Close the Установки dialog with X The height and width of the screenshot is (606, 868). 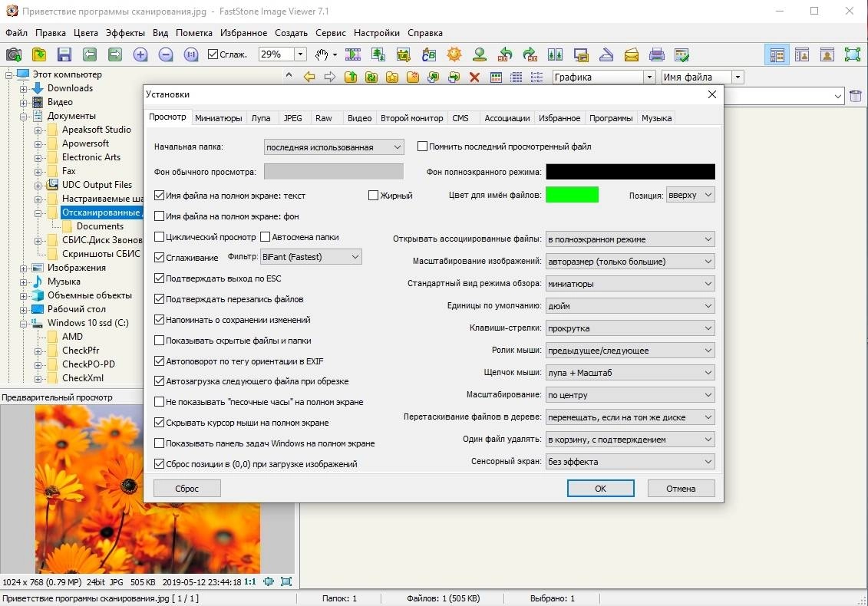[712, 94]
